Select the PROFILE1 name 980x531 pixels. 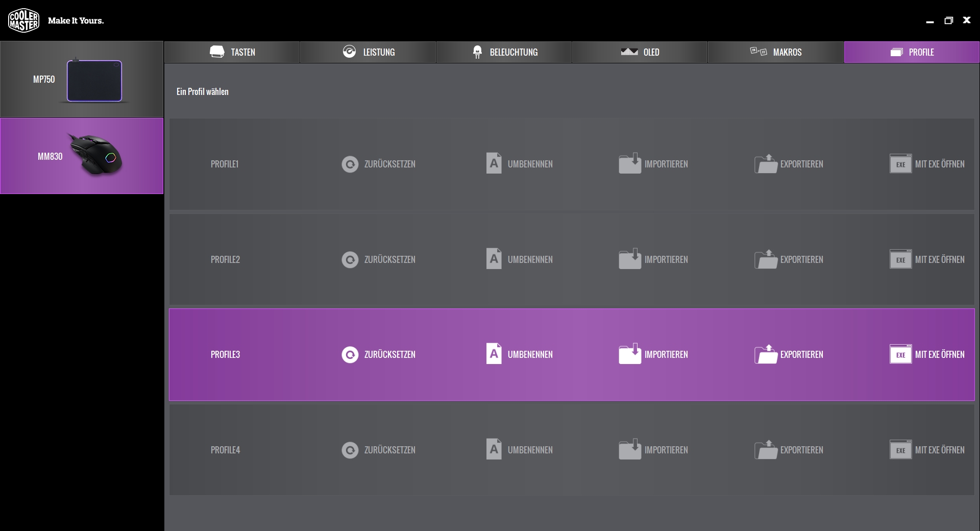tap(225, 164)
